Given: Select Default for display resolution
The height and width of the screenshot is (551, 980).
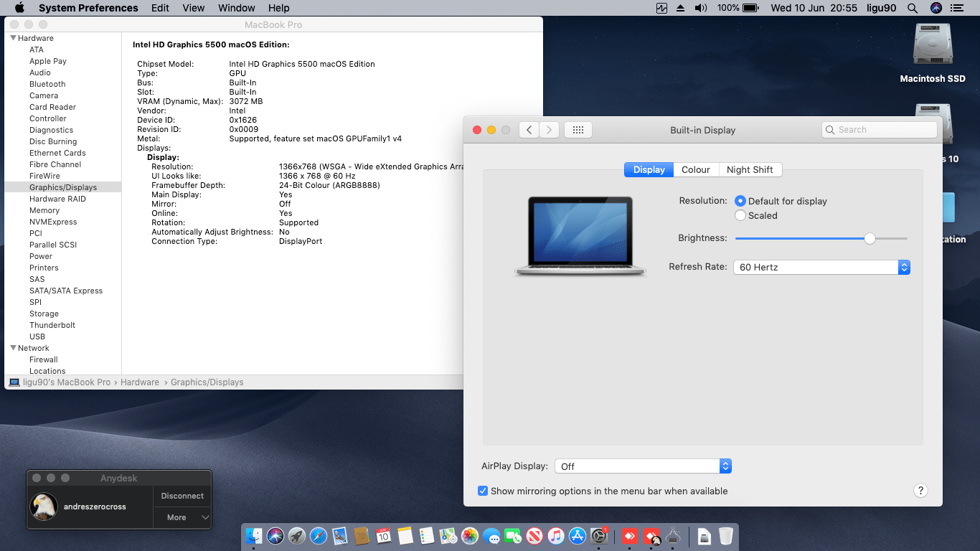Looking at the screenshot, I should (740, 201).
